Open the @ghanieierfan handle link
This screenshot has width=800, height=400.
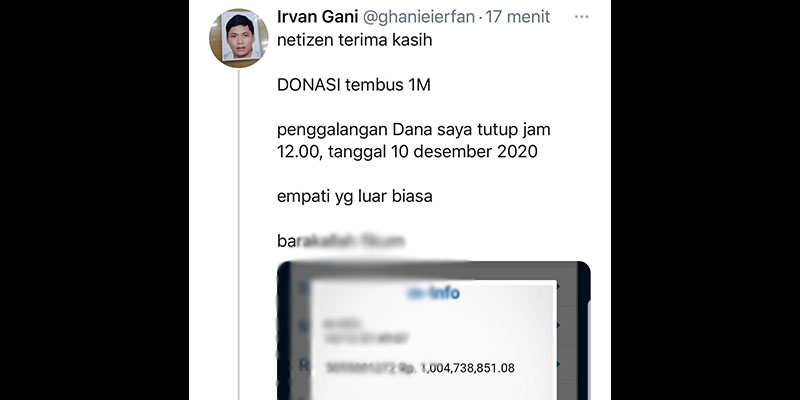pos(419,17)
